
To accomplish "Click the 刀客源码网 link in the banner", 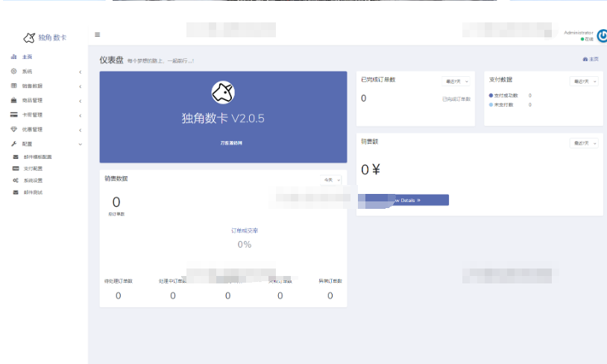I will coord(231,143).
